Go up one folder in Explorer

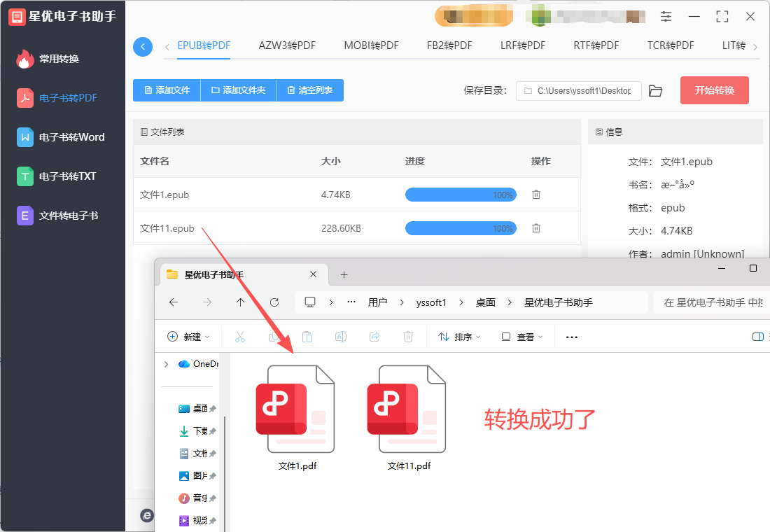(240, 302)
